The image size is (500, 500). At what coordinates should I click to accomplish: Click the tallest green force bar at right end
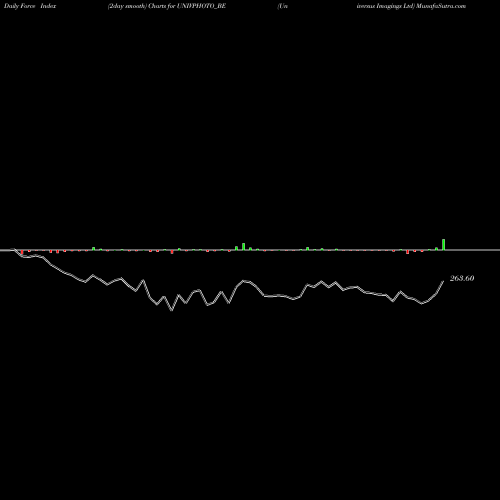444,244
